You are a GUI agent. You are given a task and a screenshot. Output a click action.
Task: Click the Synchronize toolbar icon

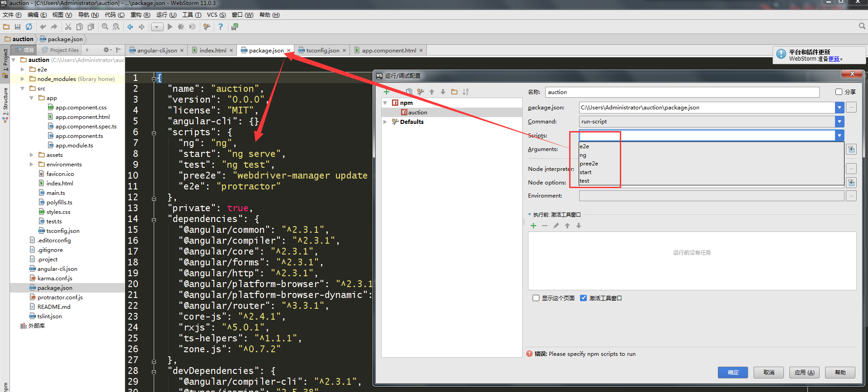pyautogui.click(x=29, y=27)
